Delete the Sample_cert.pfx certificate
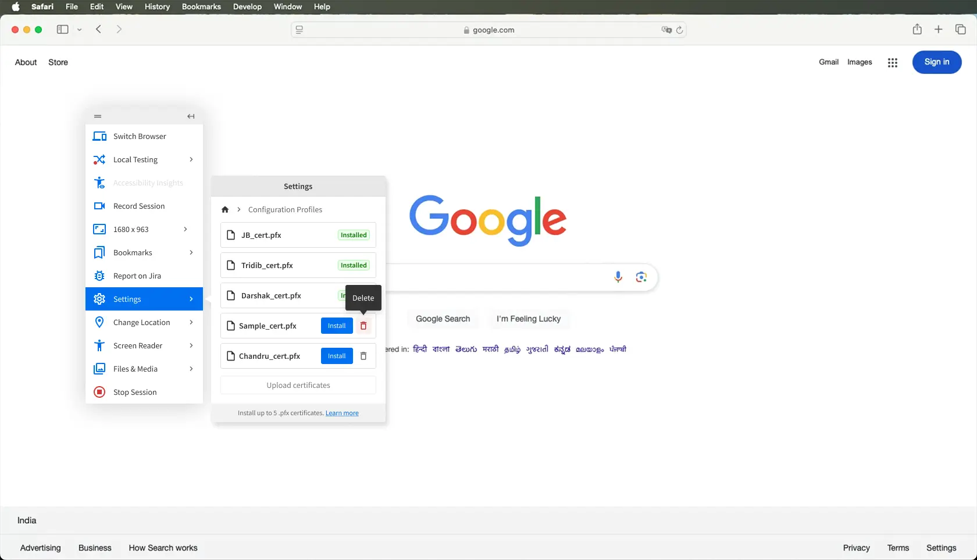 point(363,326)
